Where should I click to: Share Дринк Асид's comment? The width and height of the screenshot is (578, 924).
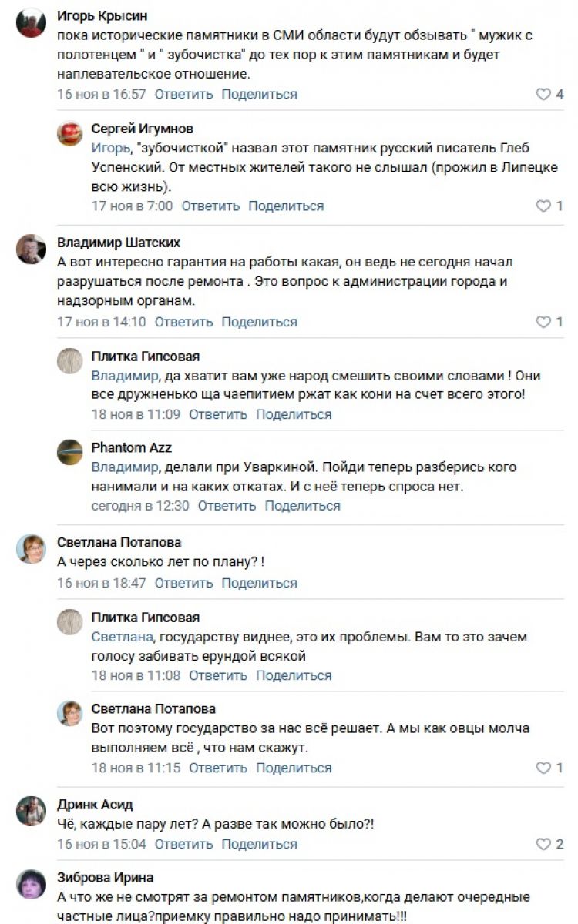259,845
